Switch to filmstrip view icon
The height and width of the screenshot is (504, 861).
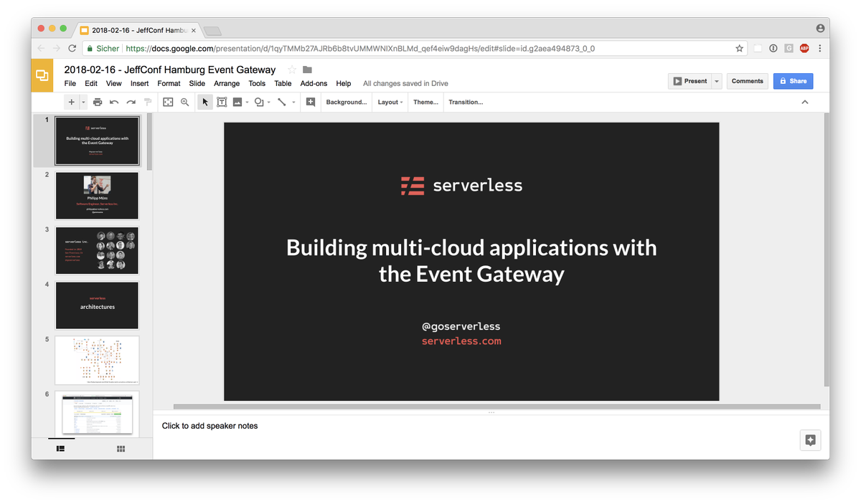pos(61,448)
